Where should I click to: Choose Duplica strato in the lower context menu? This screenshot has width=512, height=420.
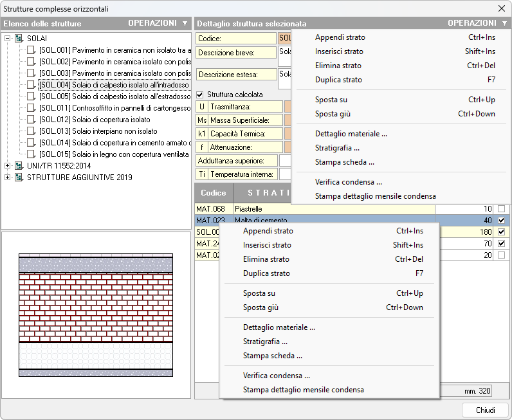coord(266,273)
